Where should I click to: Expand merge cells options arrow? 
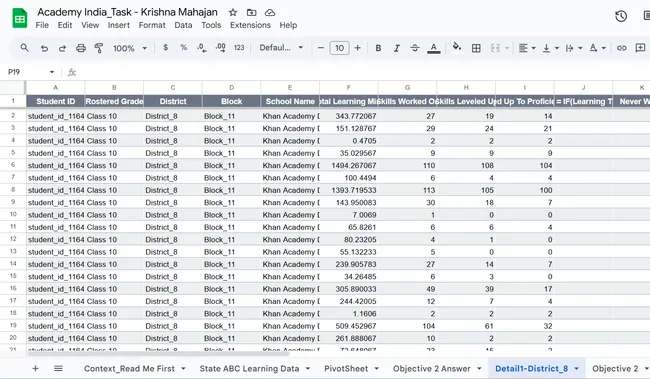pyautogui.click(x=507, y=49)
